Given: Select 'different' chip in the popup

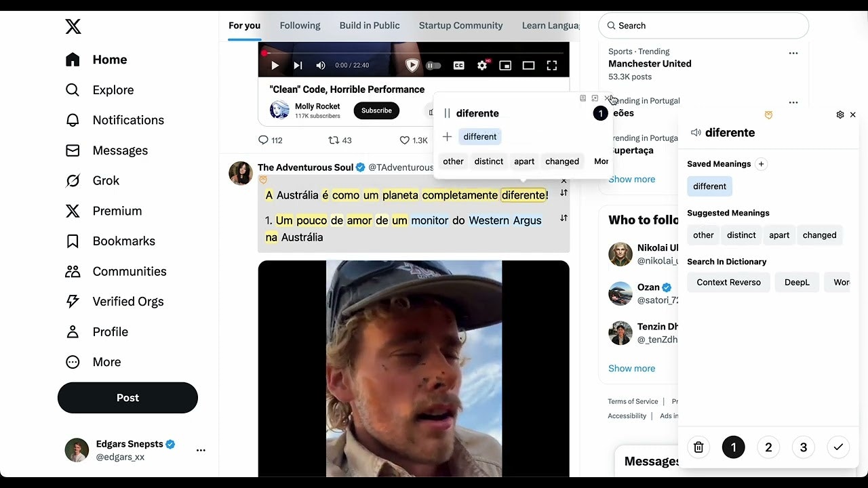Looking at the screenshot, I should coord(480,137).
